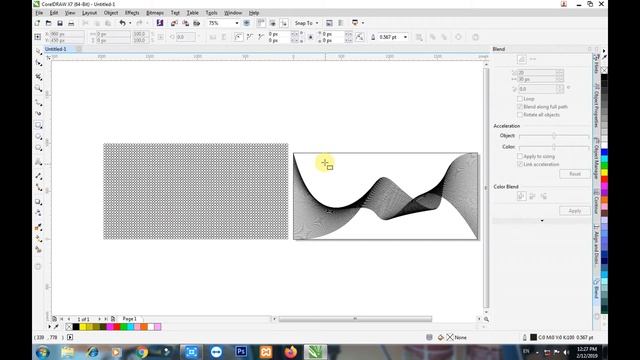
Task: Click the Reset button in Blend docker
Action: point(575,174)
